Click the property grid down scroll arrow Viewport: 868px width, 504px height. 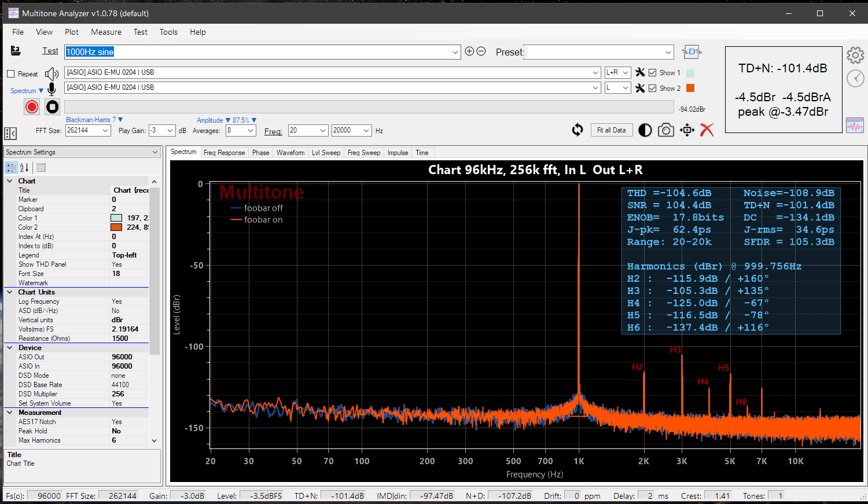pos(154,440)
